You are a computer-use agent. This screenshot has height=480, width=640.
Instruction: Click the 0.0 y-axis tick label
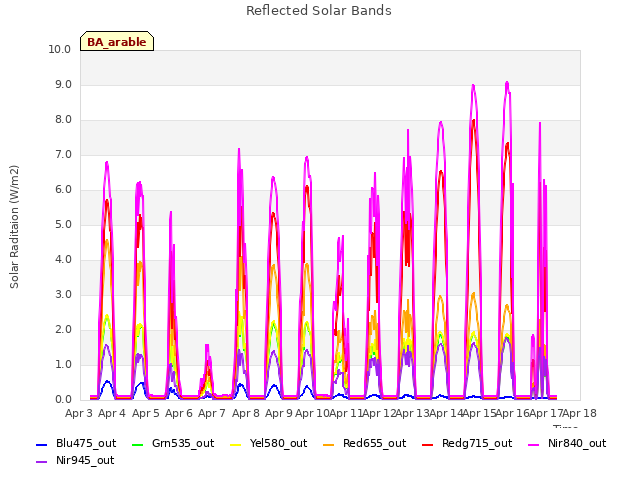[x=63, y=400]
